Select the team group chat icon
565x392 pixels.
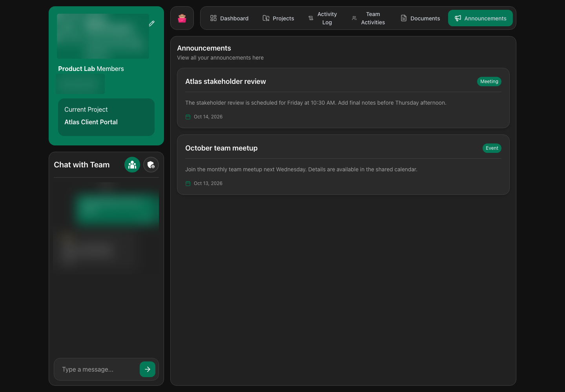click(x=132, y=165)
